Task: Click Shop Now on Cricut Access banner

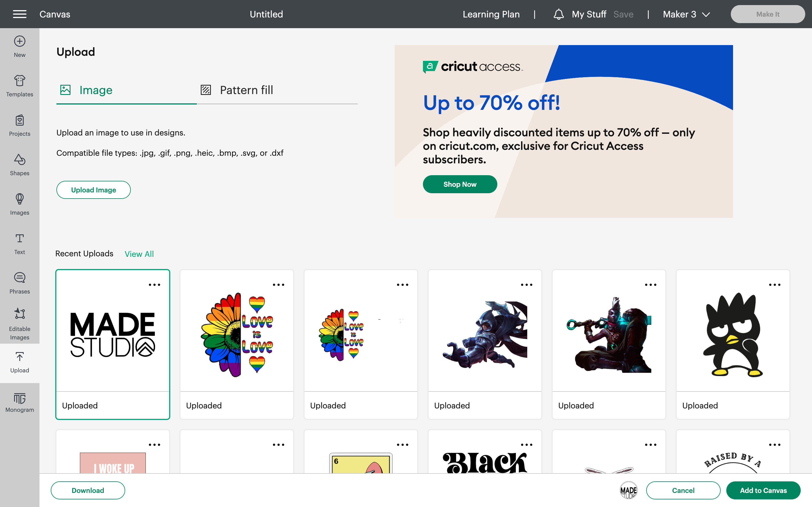Action: tap(460, 184)
